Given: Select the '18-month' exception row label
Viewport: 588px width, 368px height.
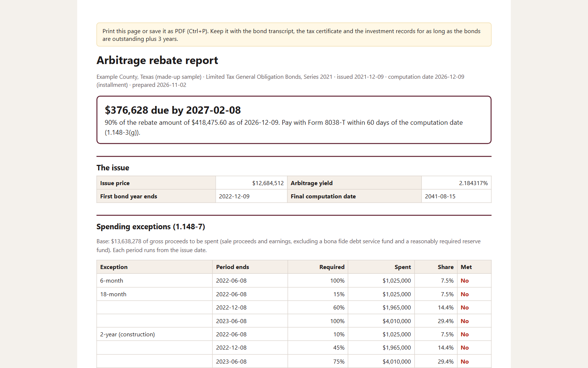Looking at the screenshot, I should point(113,294).
